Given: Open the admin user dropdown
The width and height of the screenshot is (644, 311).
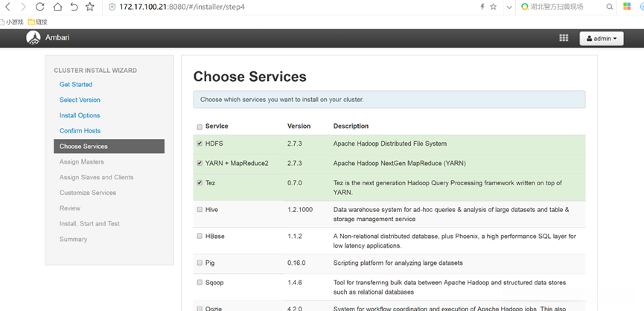Looking at the screenshot, I should [x=601, y=38].
